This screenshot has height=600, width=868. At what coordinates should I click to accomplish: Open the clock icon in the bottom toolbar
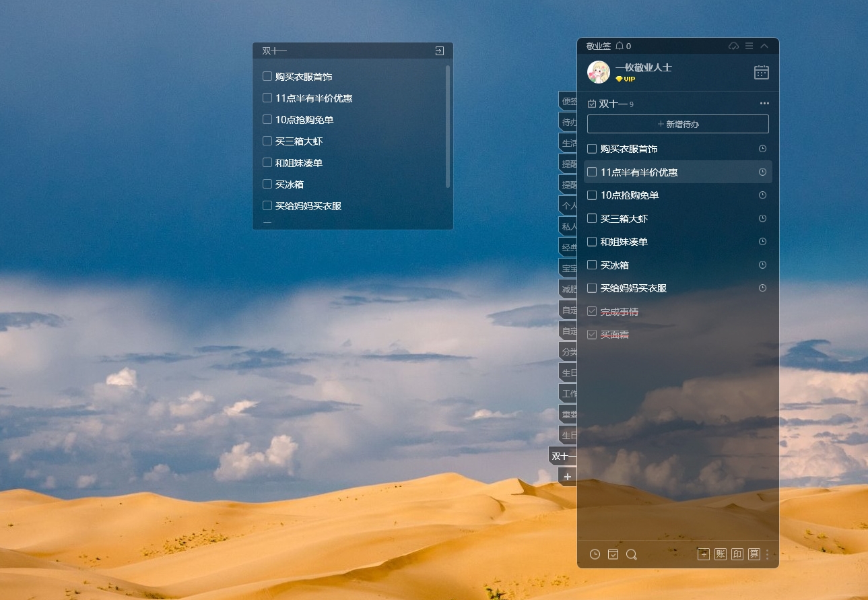coord(595,554)
